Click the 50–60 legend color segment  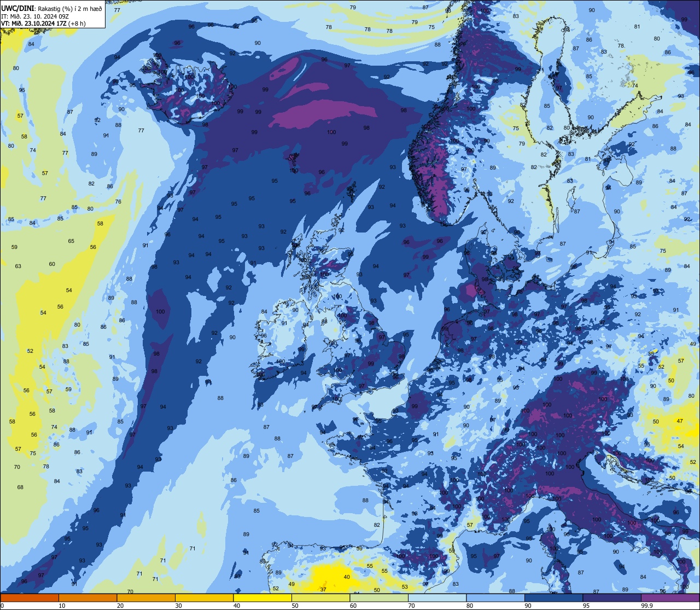pos(320,598)
